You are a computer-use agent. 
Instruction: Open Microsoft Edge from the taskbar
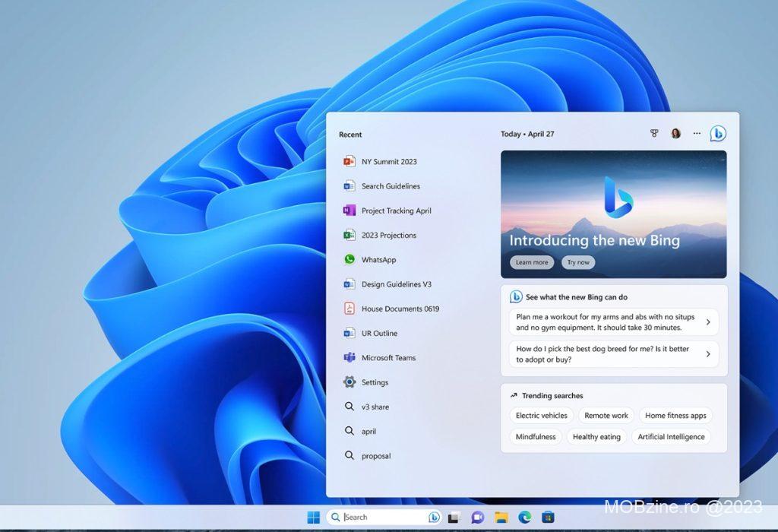click(x=524, y=518)
